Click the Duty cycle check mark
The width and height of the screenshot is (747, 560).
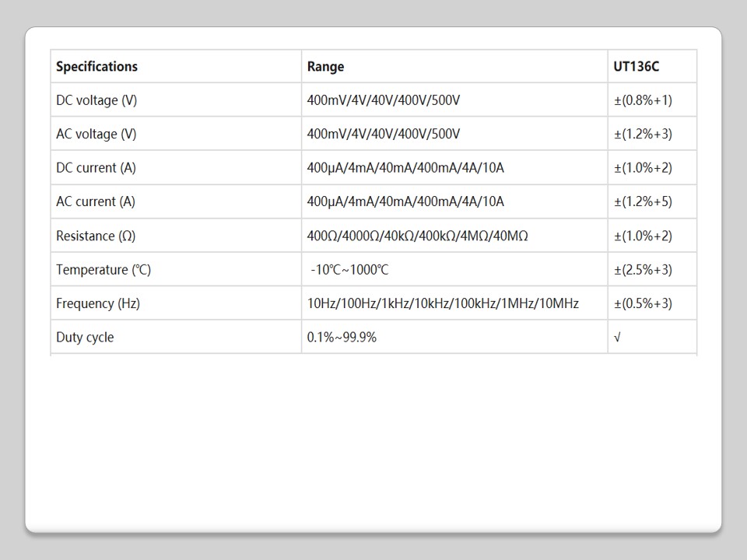(617, 338)
